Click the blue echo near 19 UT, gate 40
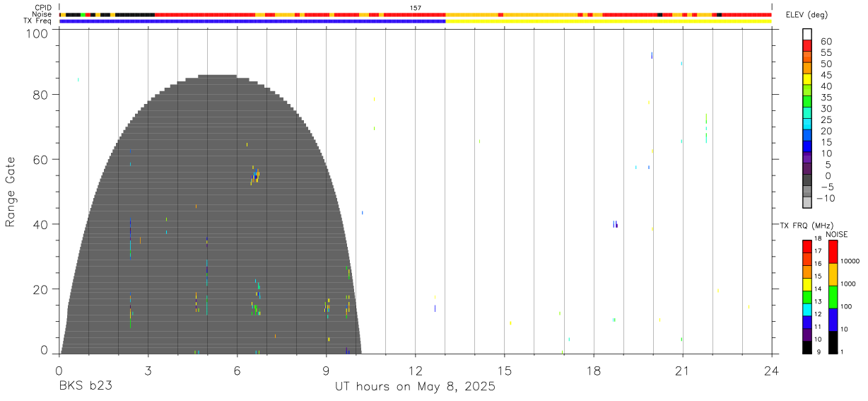This screenshot has width=868, height=401. 615,224
